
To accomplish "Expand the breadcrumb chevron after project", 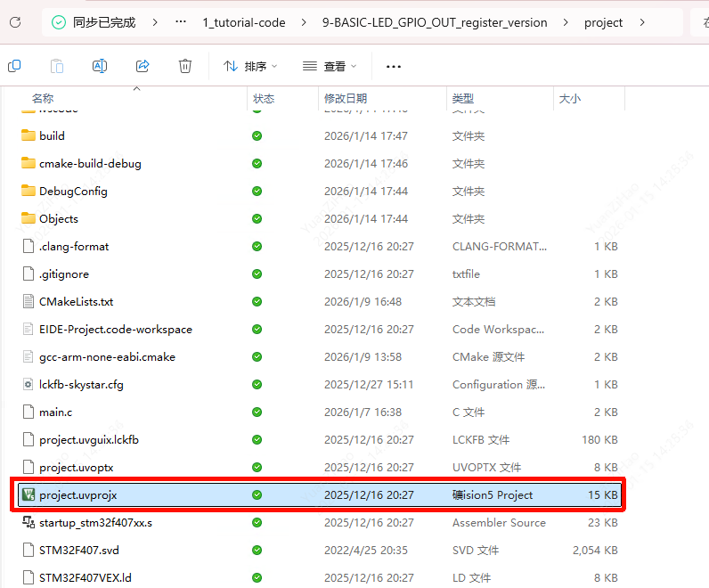I will 641,22.
